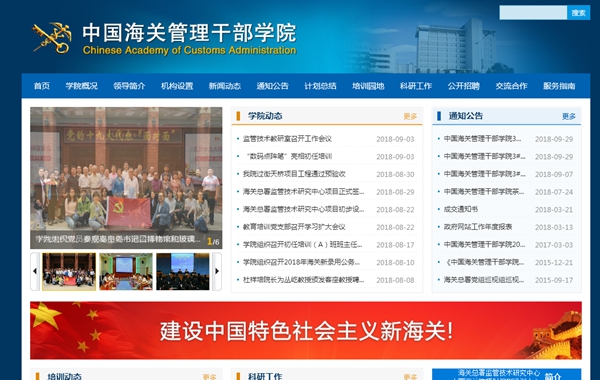Open news 教育培训党支部召开学习扩大会议

[x=294, y=227]
